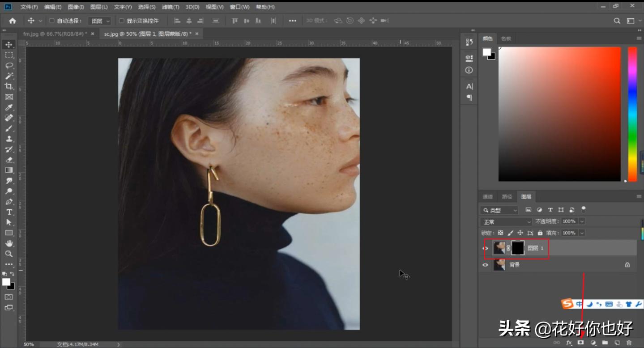644x348 pixels.
Task: Activate the Zoom magnifier tool
Action: (9, 254)
